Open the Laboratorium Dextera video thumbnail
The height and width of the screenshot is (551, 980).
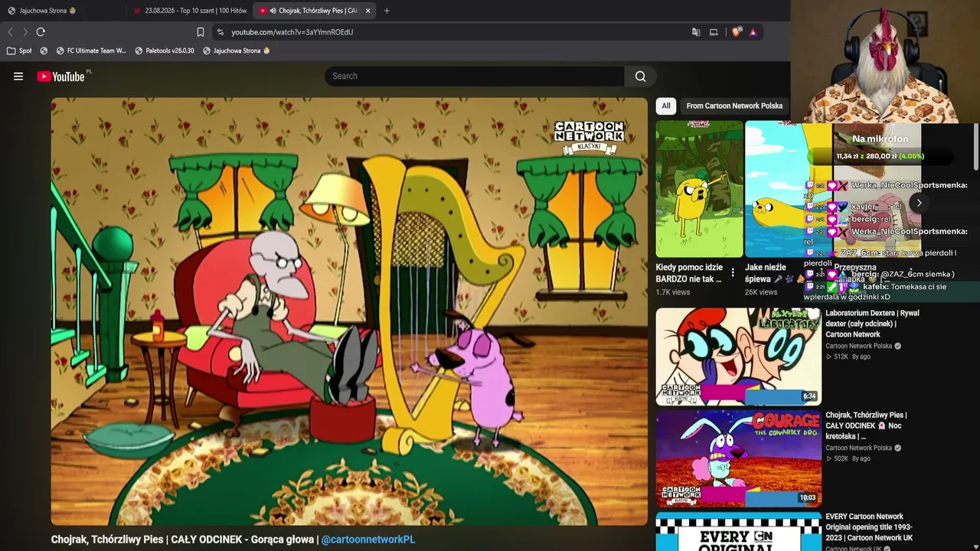point(738,356)
